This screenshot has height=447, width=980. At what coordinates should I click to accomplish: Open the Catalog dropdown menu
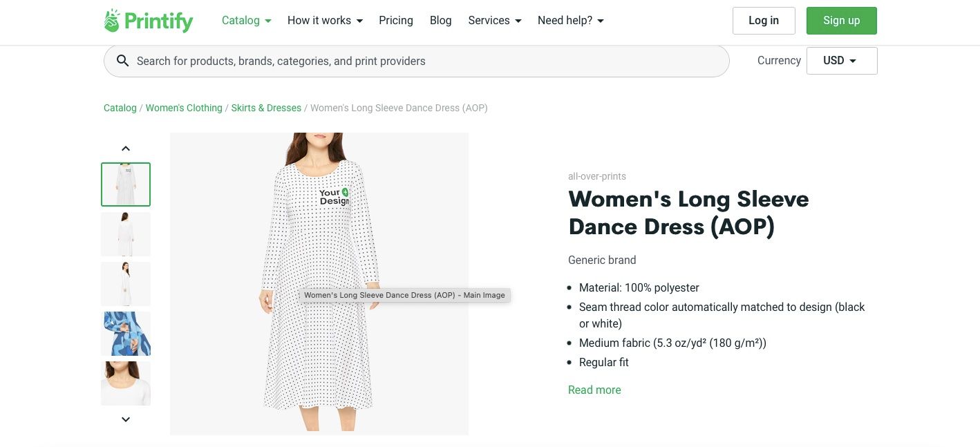point(246,21)
